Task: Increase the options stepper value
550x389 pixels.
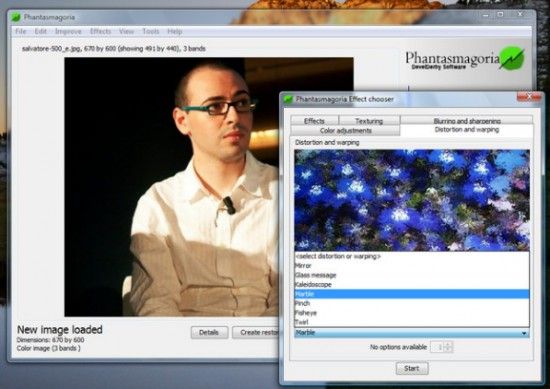Action: click(x=448, y=344)
